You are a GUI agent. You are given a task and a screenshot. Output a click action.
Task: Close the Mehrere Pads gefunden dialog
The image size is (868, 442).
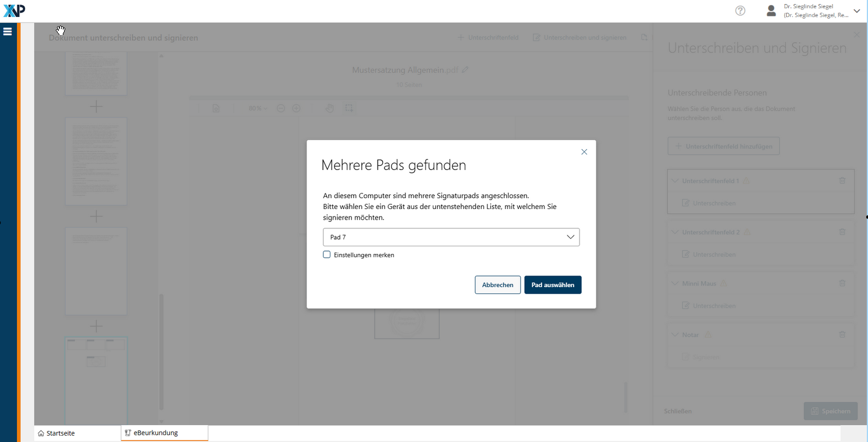pyautogui.click(x=584, y=152)
